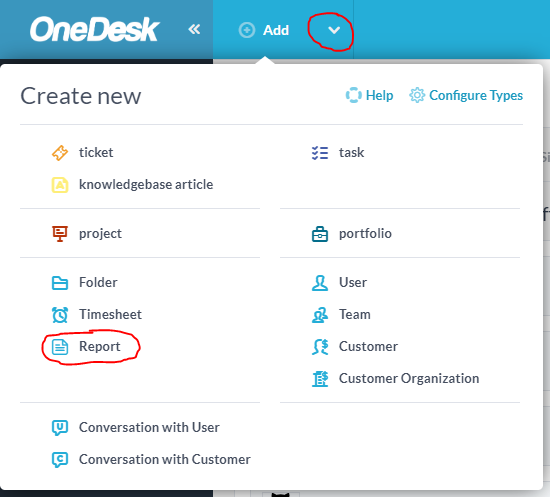
Task: Open the Help lifebuoy icon
Action: tap(354, 95)
